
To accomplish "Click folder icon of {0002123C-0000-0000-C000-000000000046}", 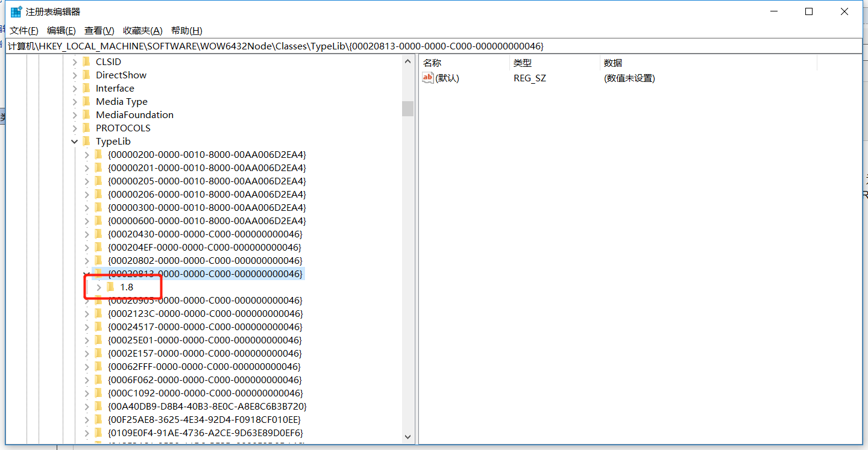I will (x=98, y=313).
